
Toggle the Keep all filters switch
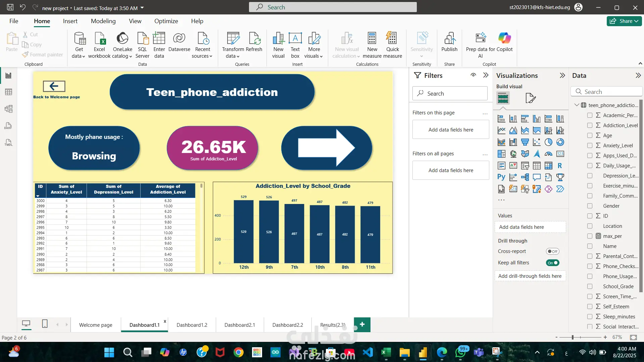[x=552, y=263]
